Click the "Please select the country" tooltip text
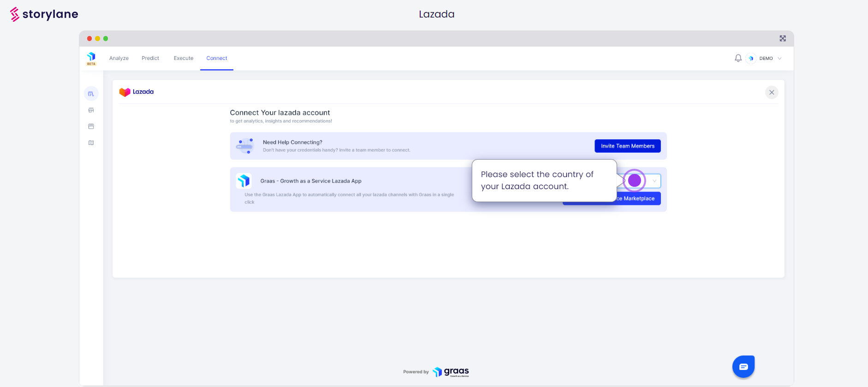Viewport: 868px width, 387px height. [x=537, y=180]
